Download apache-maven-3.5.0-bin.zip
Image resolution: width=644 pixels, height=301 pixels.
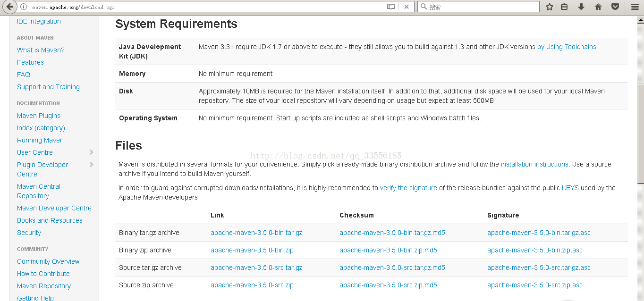point(252,250)
